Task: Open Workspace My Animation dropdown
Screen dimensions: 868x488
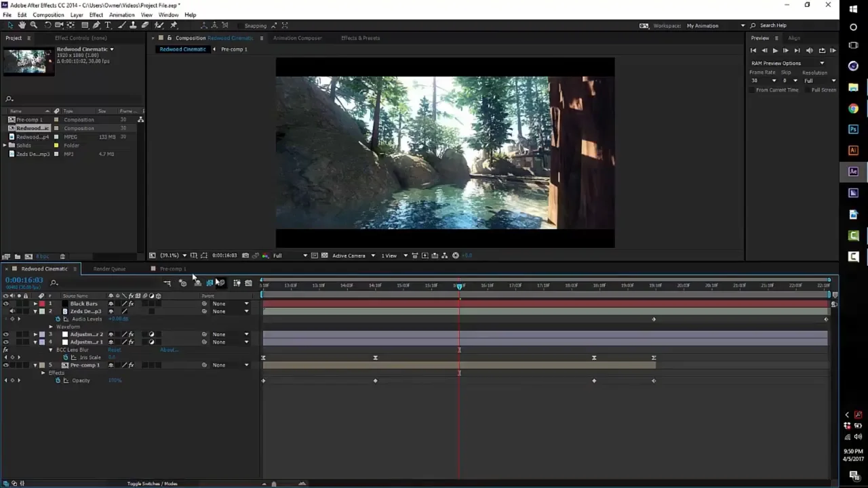Action: point(715,26)
